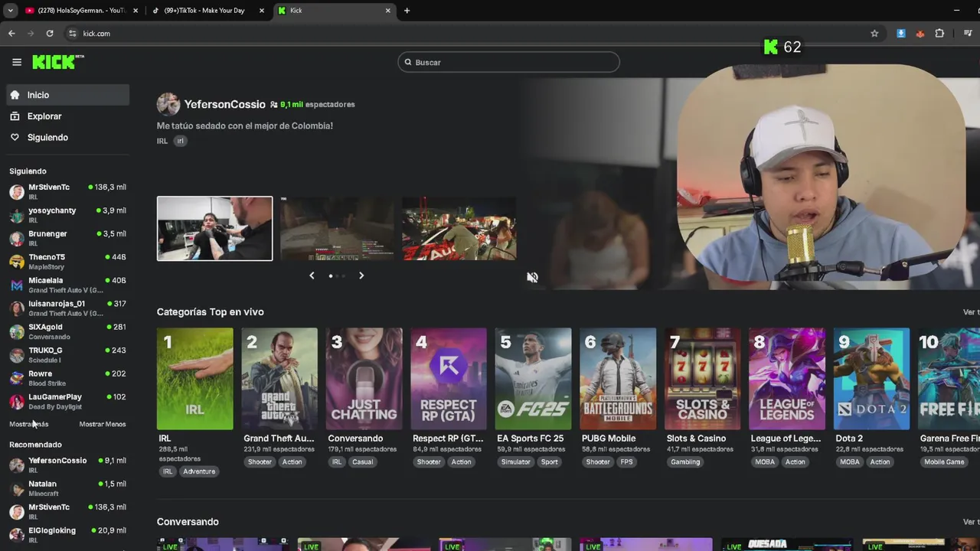Click the Kick logo in the header
Image resolution: width=980 pixels, height=551 pixels.
pyautogui.click(x=57, y=62)
